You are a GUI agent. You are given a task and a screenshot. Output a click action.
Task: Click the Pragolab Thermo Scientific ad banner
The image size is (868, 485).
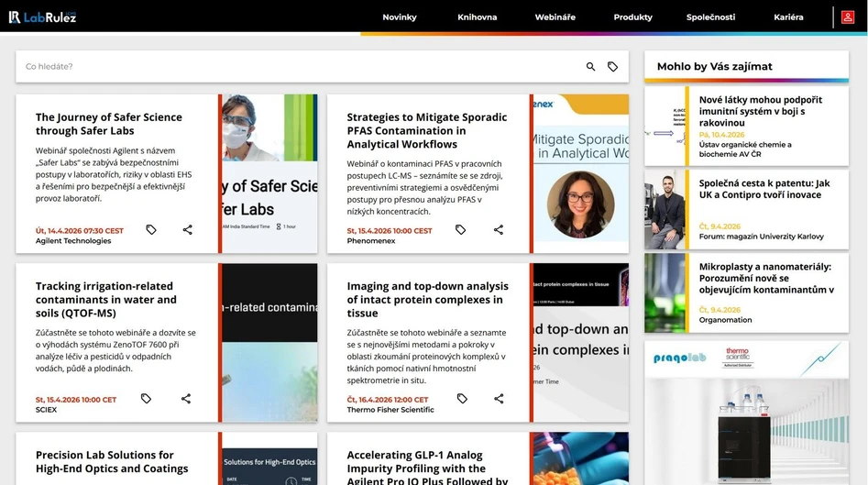pyautogui.click(x=746, y=413)
